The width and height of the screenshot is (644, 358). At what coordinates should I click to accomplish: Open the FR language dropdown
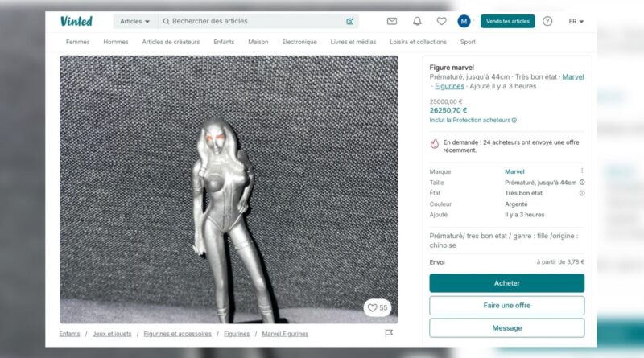pyautogui.click(x=576, y=22)
